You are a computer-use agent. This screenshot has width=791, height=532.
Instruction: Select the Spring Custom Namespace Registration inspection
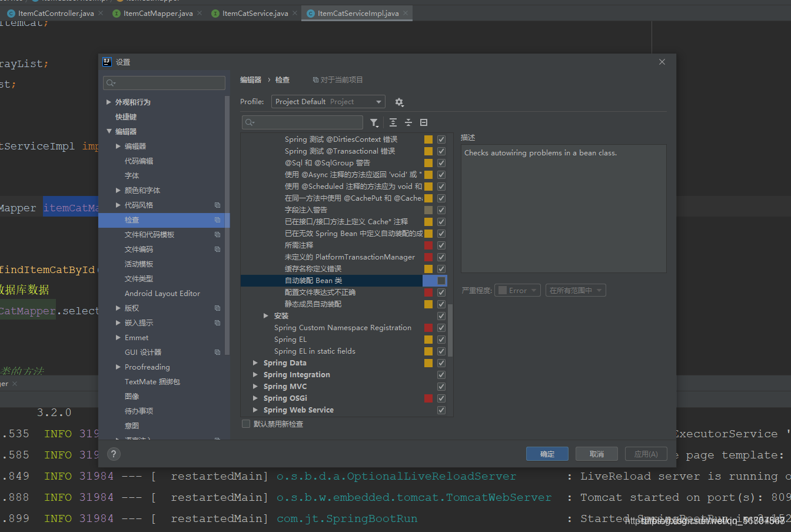pyautogui.click(x=343, y=328)
